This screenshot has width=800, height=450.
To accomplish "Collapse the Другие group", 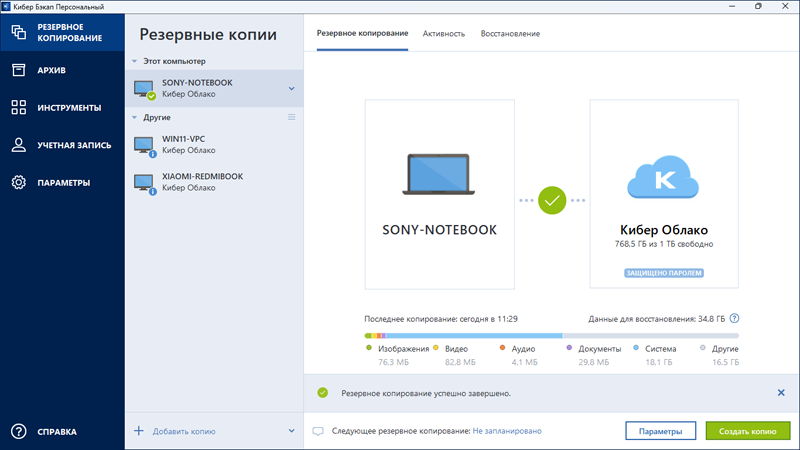I will (x=135, y=118).
